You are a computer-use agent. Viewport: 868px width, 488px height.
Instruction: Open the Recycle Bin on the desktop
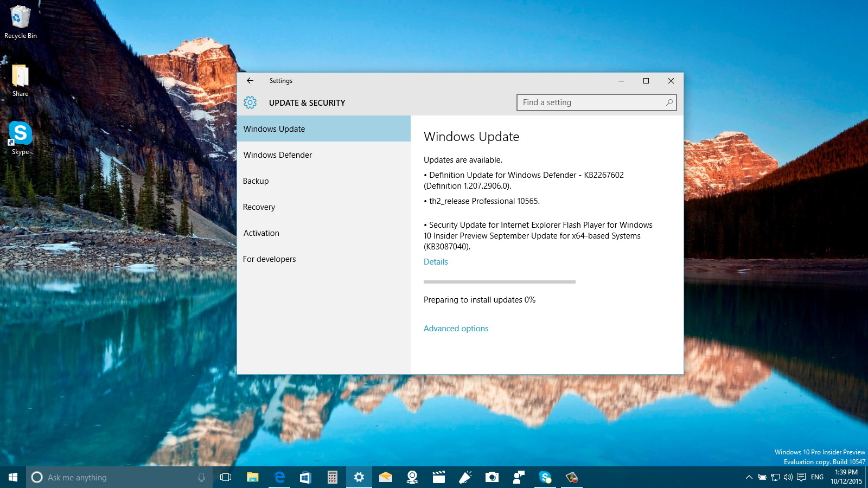pyautogui.click(x=20, y=19)
